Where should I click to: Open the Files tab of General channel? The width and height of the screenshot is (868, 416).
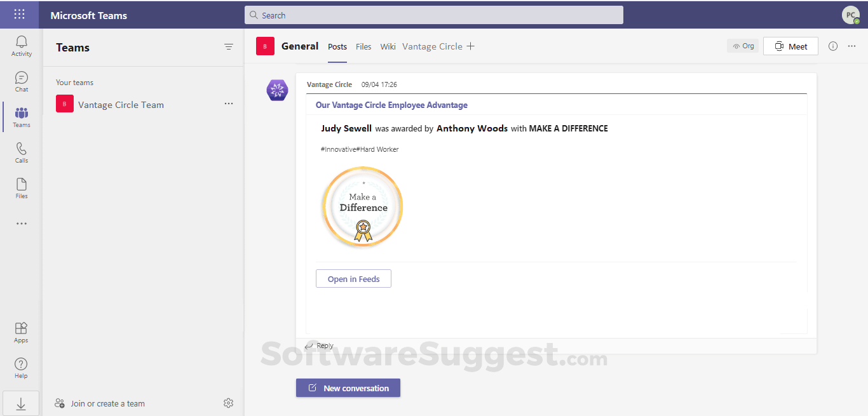point(363,46)
